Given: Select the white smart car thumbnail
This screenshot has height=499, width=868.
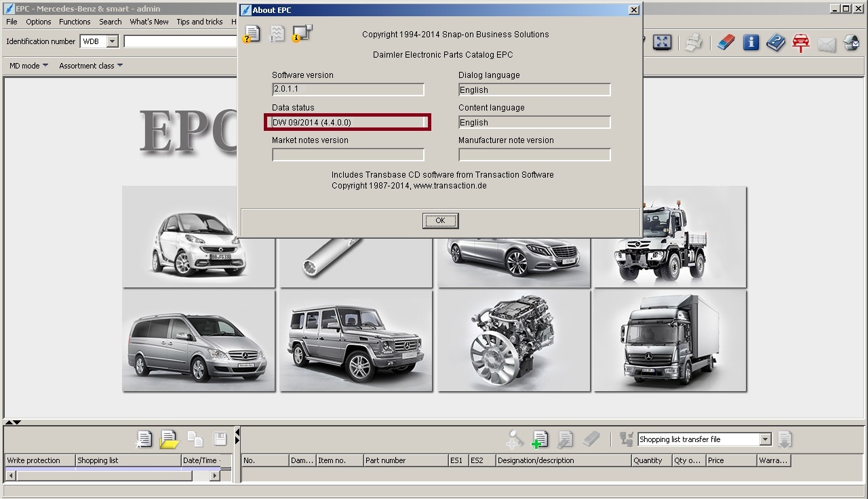Looking at the screenshot, I should coord(199,237).
